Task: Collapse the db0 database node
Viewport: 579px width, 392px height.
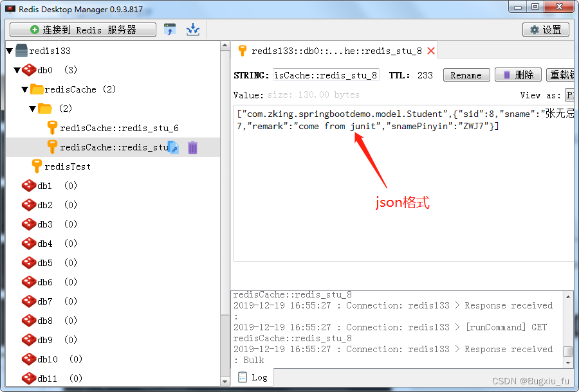Action: (x=17, y=70)
